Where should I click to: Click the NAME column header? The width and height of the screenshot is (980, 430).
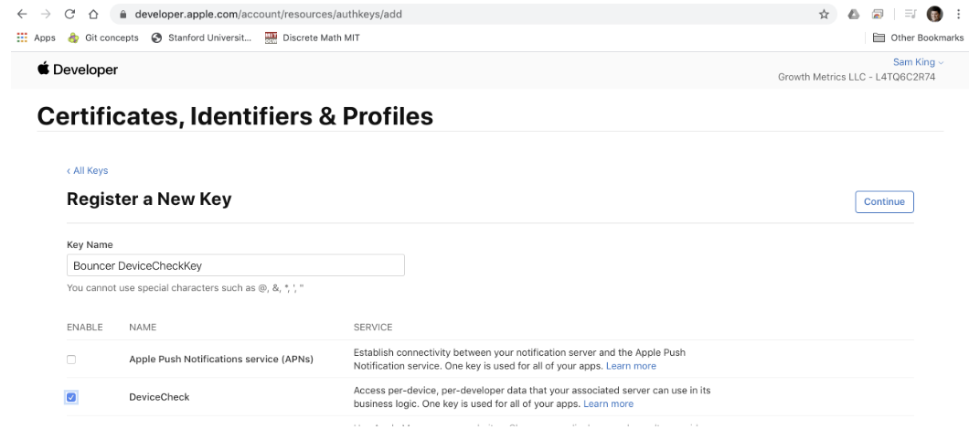click(143, 327)
